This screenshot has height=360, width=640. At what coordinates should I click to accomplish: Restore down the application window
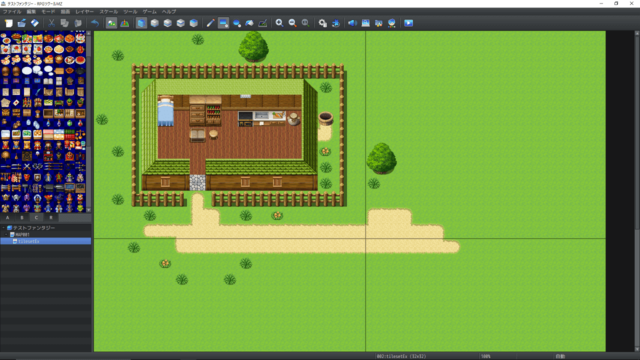tap(616, 4)
